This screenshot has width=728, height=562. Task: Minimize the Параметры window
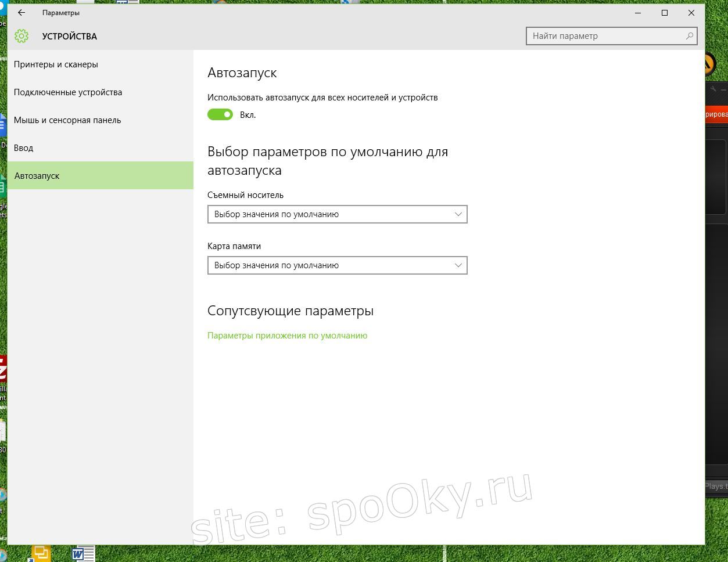pos(638,12)
